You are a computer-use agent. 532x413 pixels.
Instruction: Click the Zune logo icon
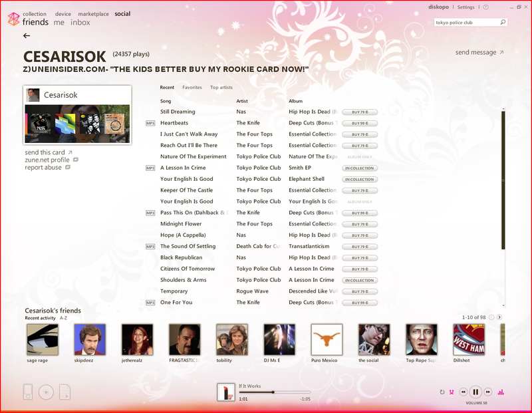13,19
